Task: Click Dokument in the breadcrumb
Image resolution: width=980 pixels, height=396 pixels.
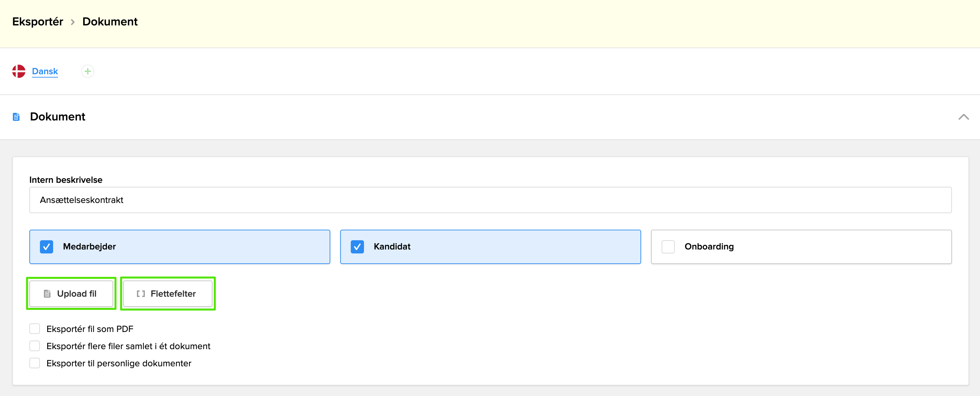Action: [x=110, y=22]
